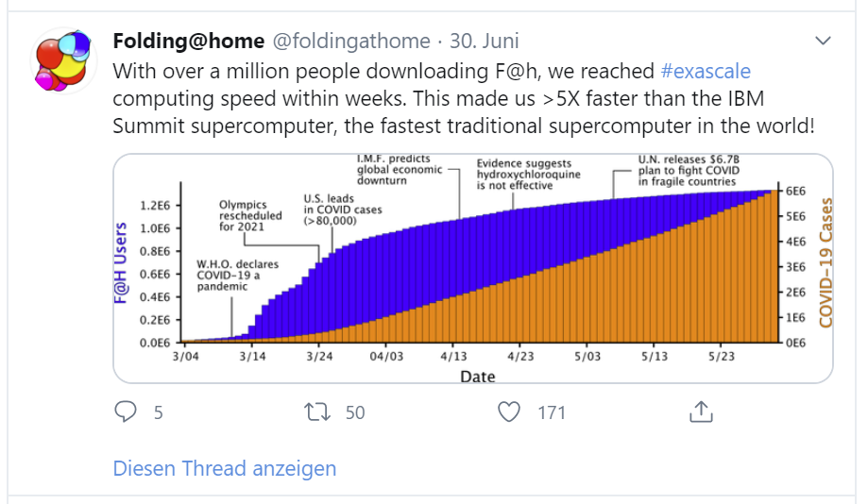
Task: Click the F@H Users axis label
Action: pyautogui.click(x=120, y=263)
